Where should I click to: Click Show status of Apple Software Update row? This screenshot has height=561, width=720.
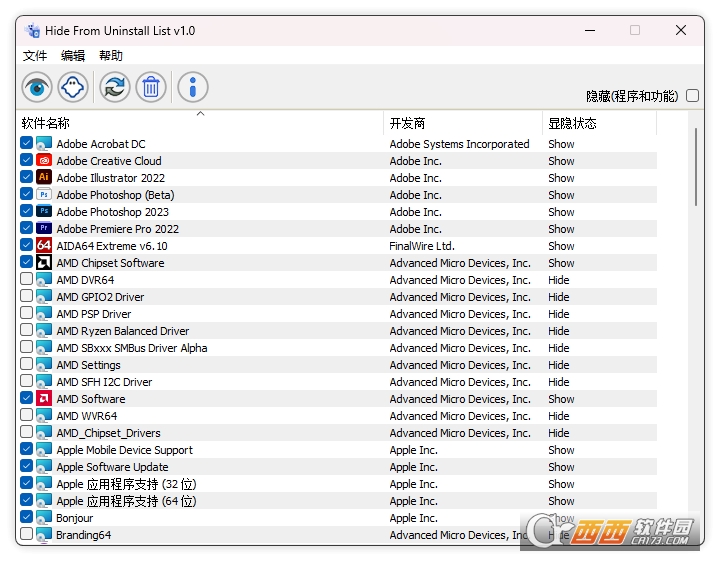tap(561, 467)
